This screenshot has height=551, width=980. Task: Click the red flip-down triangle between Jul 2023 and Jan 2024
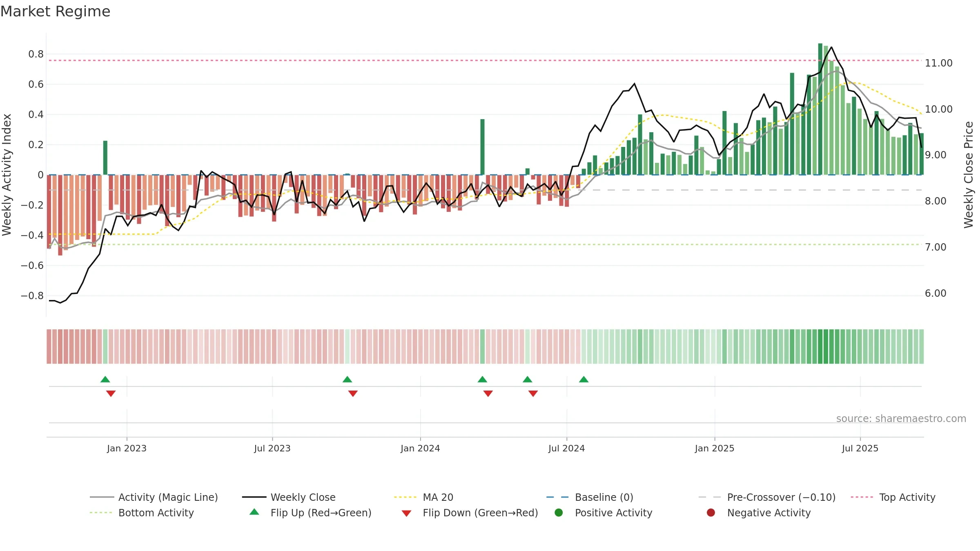coord(353,393)
